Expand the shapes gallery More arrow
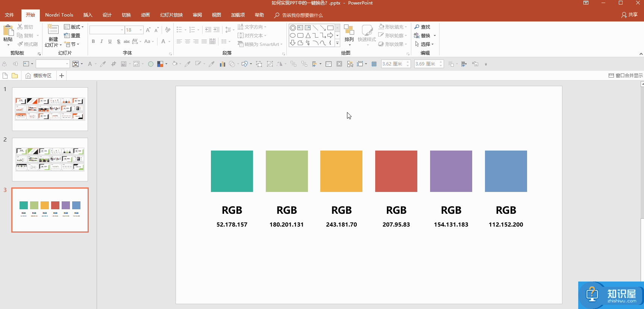644x309 pixels. 337,43
